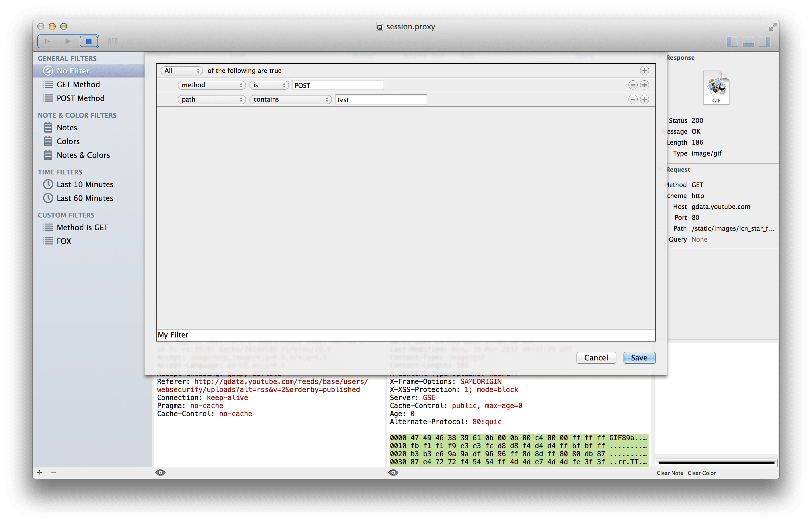Add rule after the method row

coord(644,85)
